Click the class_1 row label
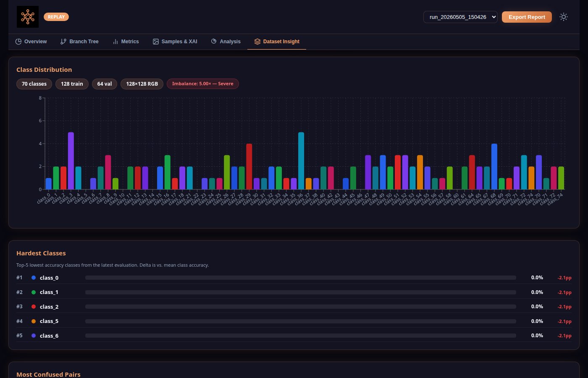 (49, 292)
